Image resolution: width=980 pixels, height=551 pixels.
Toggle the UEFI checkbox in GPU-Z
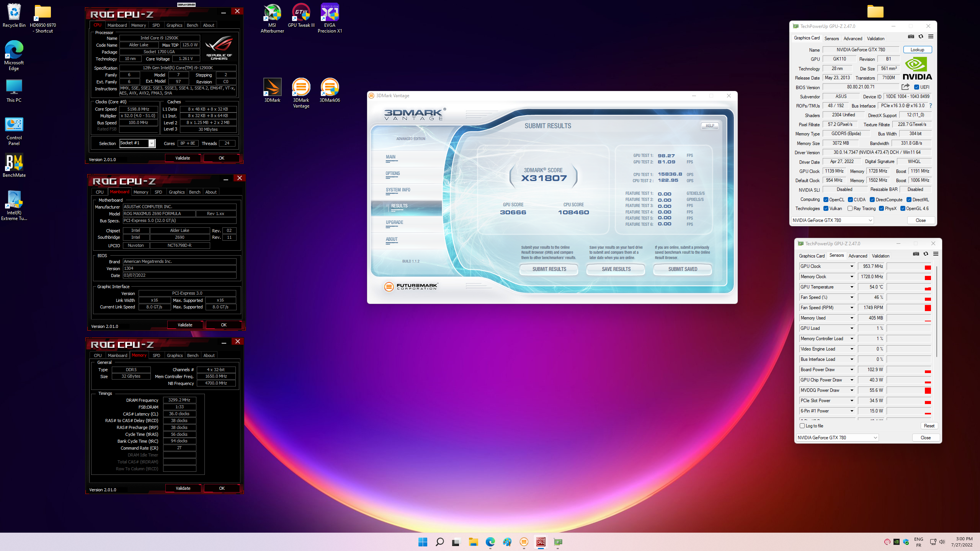pyautogui.click(x=916, y=87)
